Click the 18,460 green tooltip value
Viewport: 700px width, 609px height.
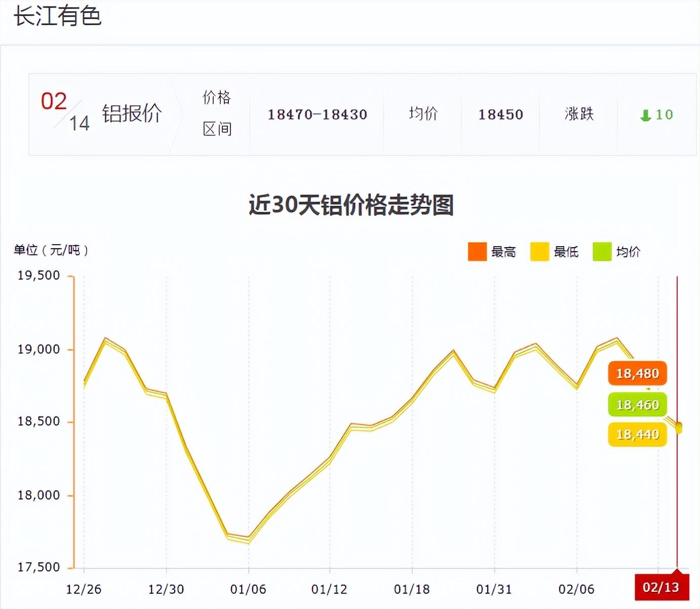coord(637,405)
